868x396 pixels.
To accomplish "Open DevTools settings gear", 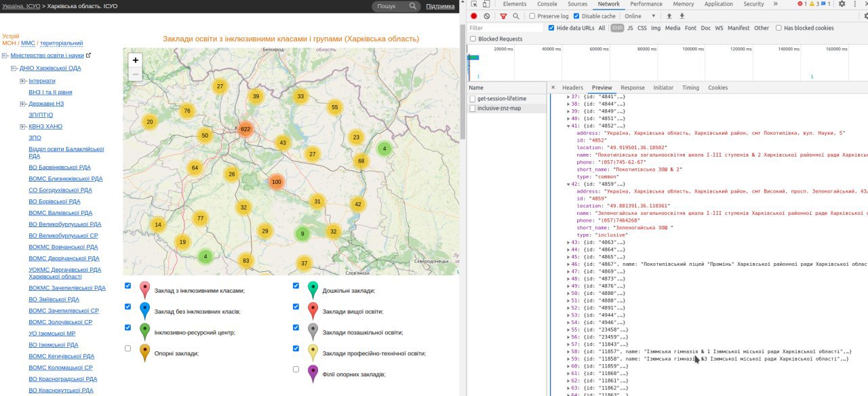I will point(842,4).
